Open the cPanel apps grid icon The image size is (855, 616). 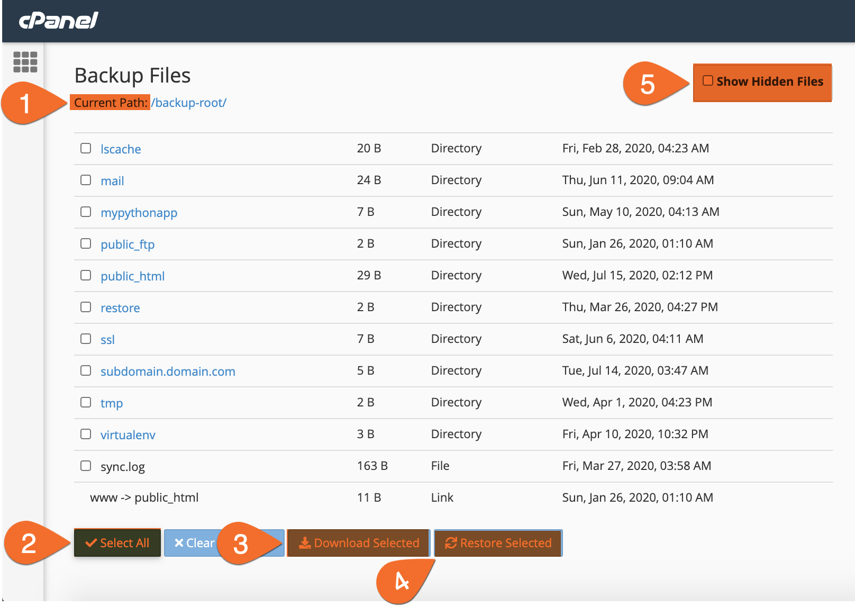25,62
